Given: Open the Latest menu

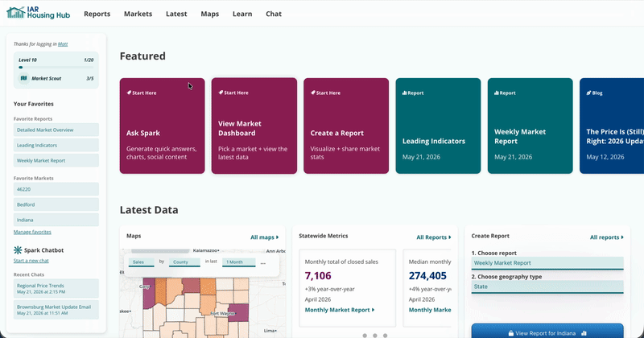Looking at the screenshot, I should pyautogui.click(x=176, y=14).
